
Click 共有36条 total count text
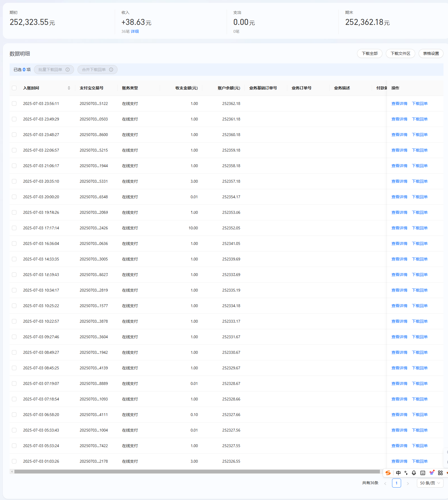(x=370, y=483)
